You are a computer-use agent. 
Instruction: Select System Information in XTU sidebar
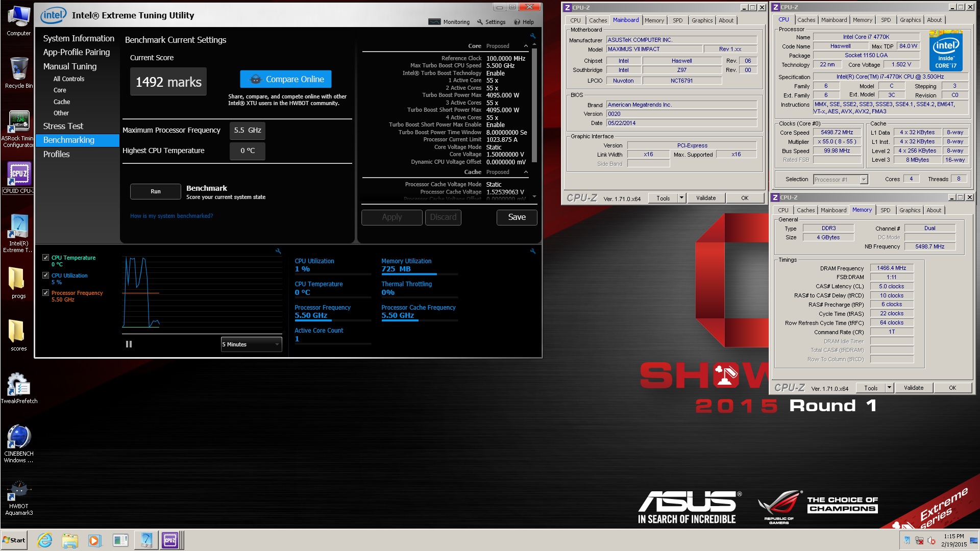pos(79,38)
